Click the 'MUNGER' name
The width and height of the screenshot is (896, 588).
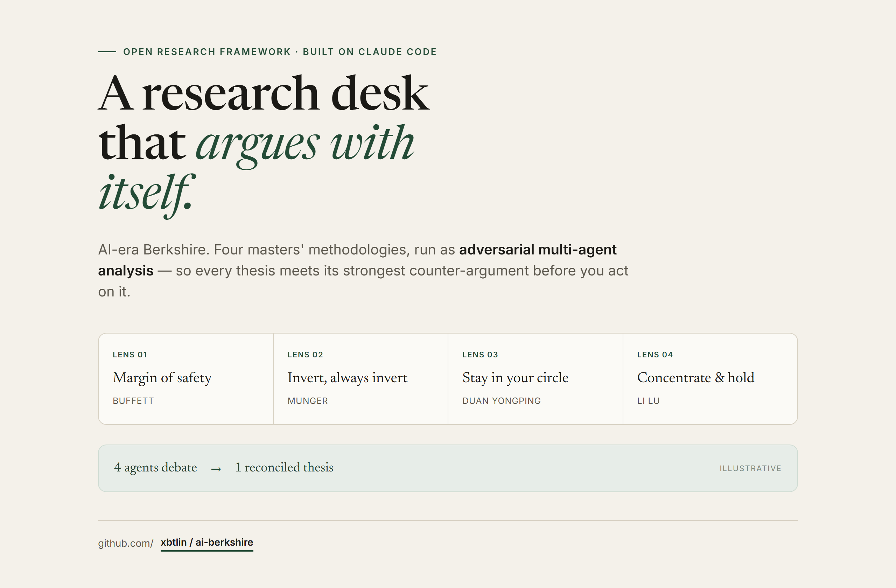pyautogui.click(x=308, y=401)
